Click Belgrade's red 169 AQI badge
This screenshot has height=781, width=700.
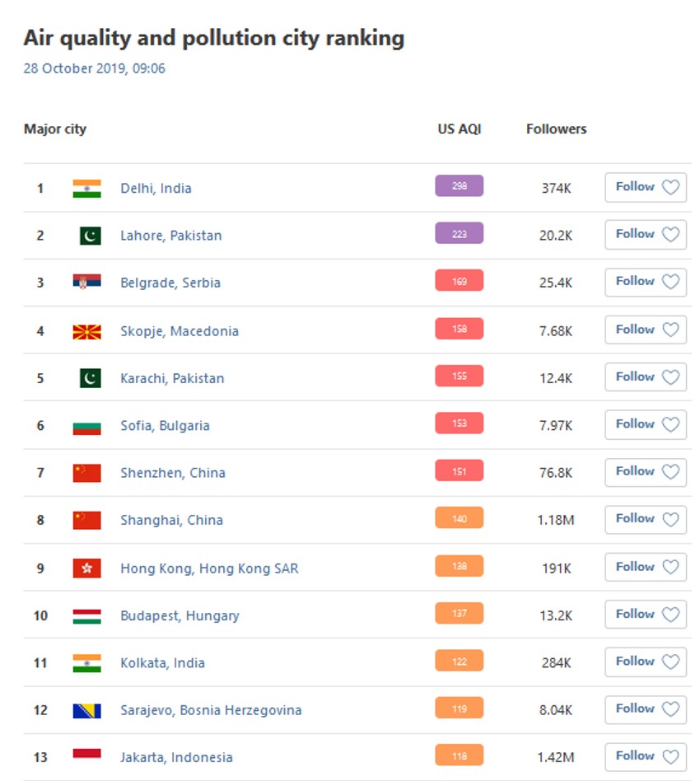[x=459, y=281]
